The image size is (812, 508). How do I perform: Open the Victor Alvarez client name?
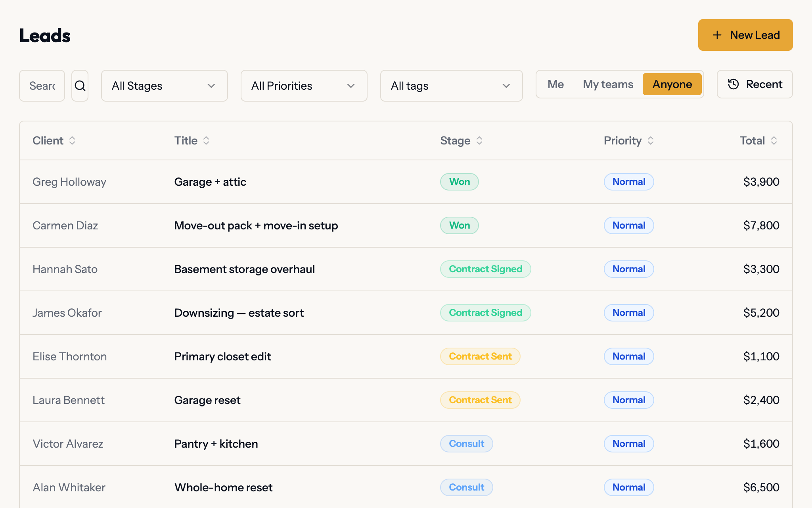click(68, 444)
